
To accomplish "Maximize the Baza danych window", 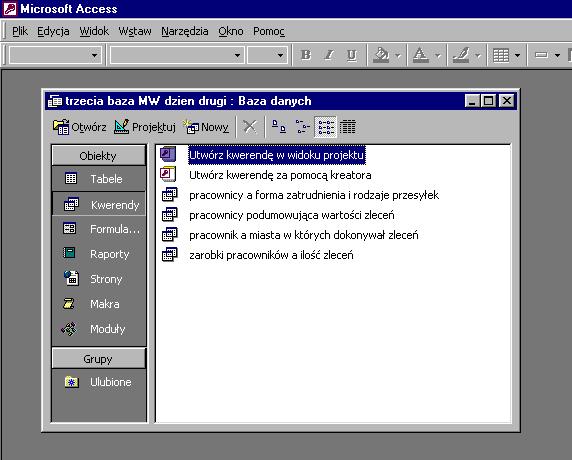I will pyautogui.click(x=489, y=101).
